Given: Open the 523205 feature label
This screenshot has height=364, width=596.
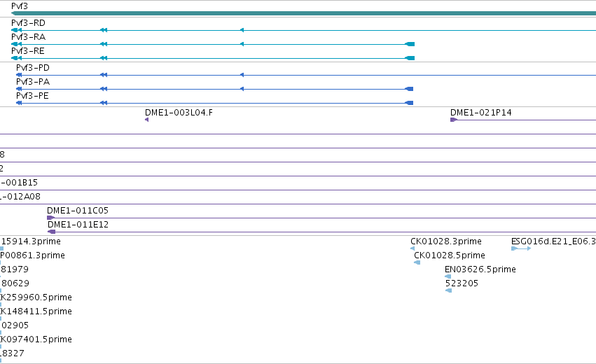Looking at the screenshot, I should click(x=462, y=283).
